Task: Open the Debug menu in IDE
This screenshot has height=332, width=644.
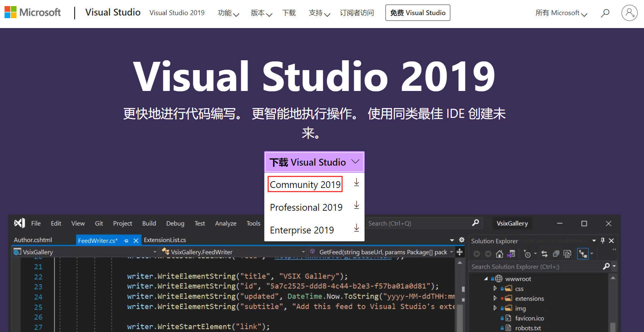Action: coord(175,223)
